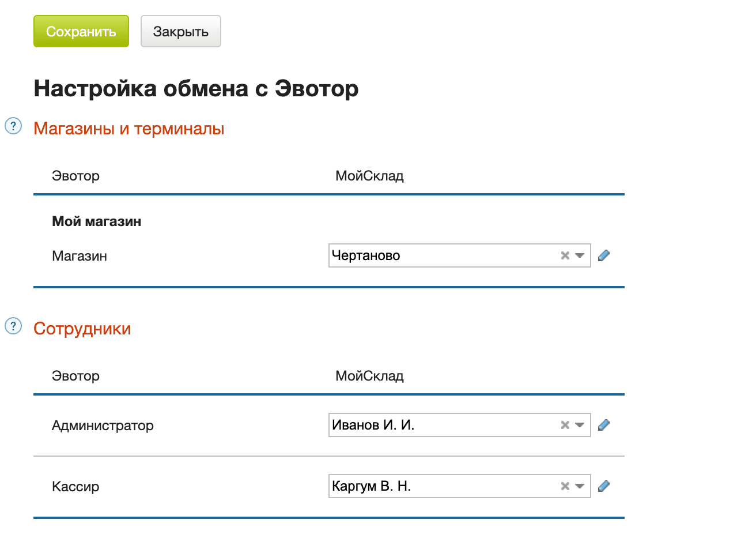Expand the Магазин dropdown list
The width and height of the screenshot is (756, 557).
tap(580, 255)
